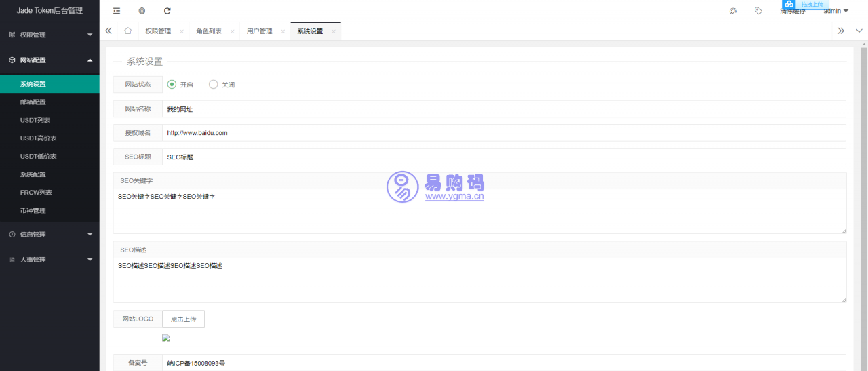Click the refresh page icon
This screenshot has height=371, width=868.
click(167, 11)
